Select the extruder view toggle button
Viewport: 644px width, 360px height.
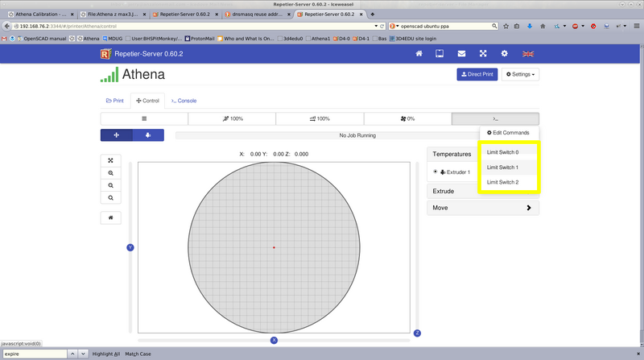pos(148,135)
